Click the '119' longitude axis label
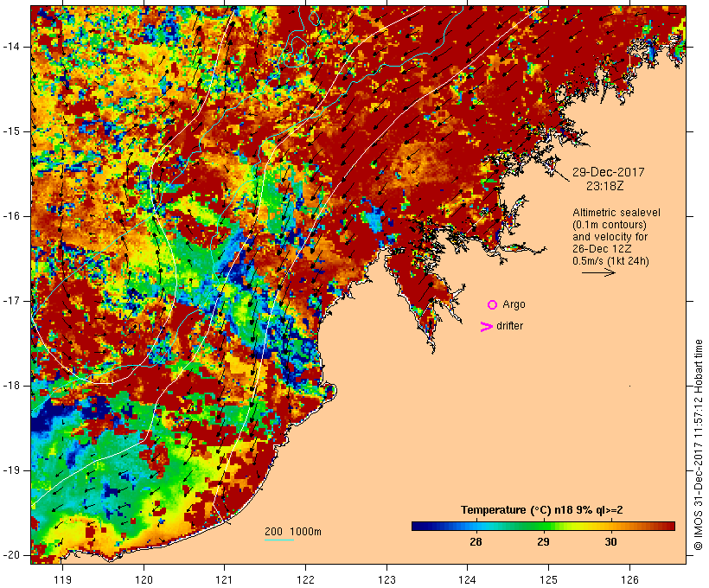The image size is (709, 588). [x=63, y=579]
